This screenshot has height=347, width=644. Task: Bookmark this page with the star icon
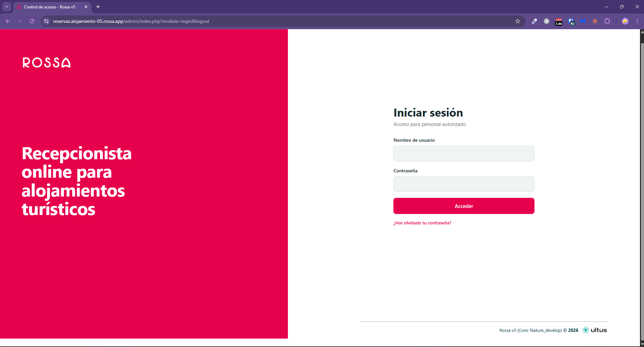(518, 21)
